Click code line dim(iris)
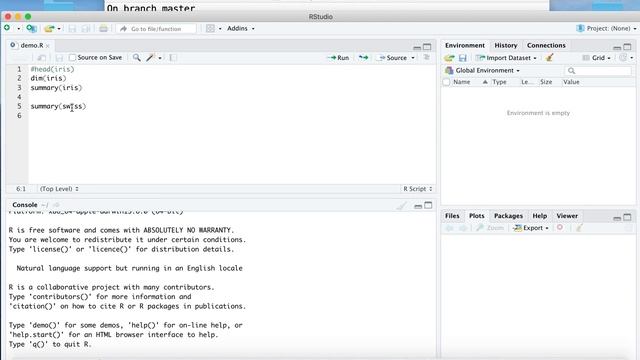640x360 pixels. [x=48, y=78]
